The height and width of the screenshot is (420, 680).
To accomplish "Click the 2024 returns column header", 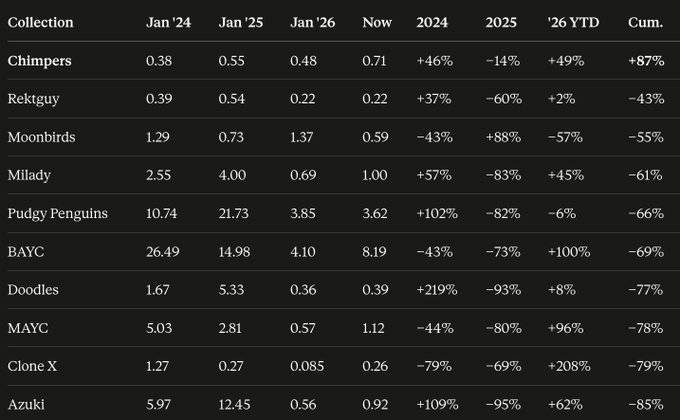I will 432,23.
